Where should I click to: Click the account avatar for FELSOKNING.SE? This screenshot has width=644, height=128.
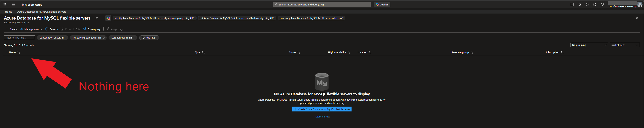640,4
